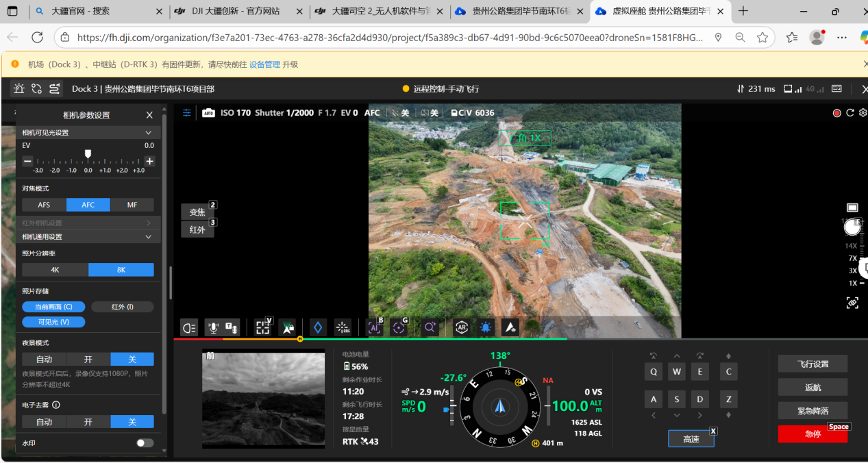Click the 设备管理 link in notification bar
Screen dimensions: 868x463
[x=264, y=64]
